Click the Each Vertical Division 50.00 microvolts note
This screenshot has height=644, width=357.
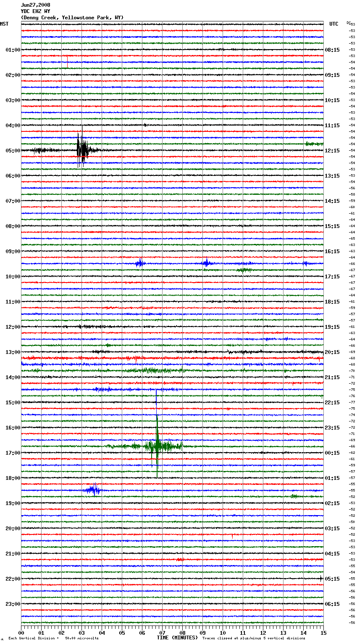(x=53, y=638)
